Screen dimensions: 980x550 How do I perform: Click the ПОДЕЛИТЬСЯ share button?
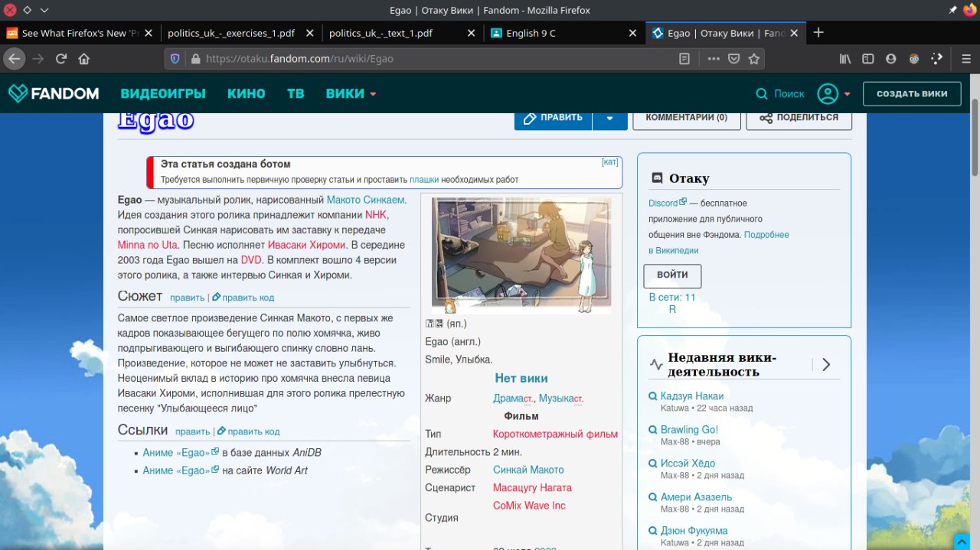coord(799,118)
